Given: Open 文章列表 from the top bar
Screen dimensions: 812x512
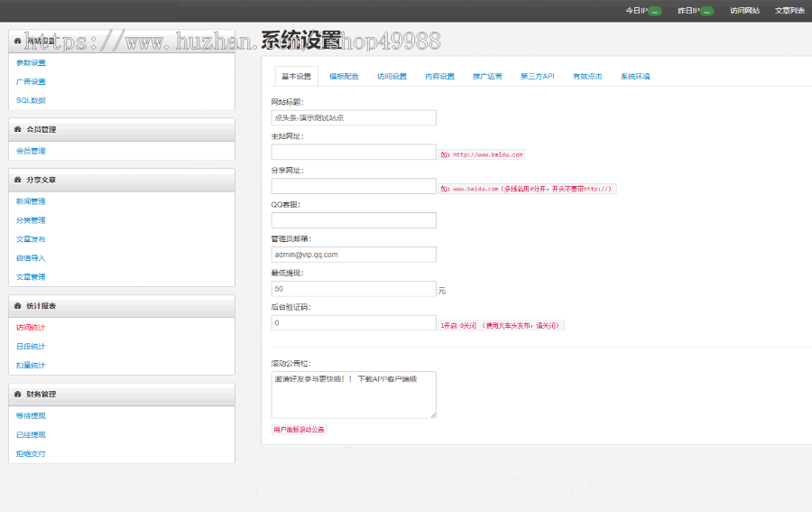Looking at the screenshot, I should tap(789, 11).
